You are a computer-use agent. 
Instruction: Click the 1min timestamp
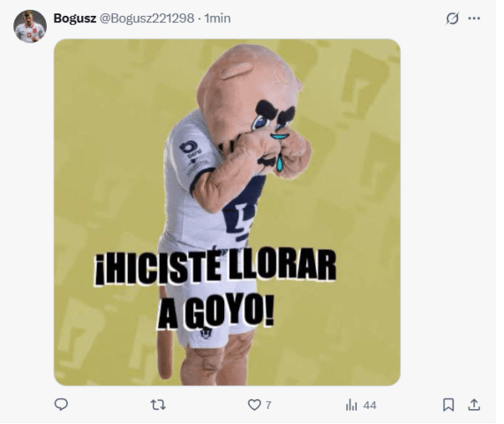click(x=218, y=19)
